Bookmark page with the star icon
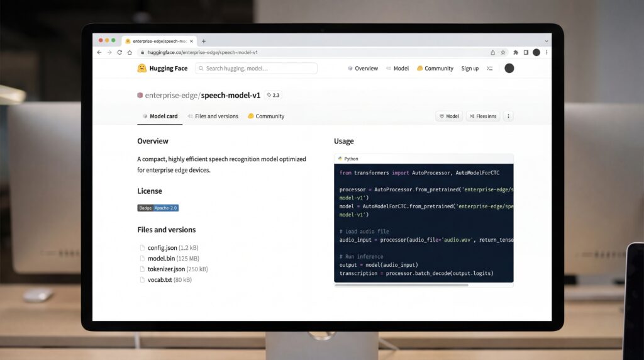The width and height of the screenshot is (644, 360). 503,52
